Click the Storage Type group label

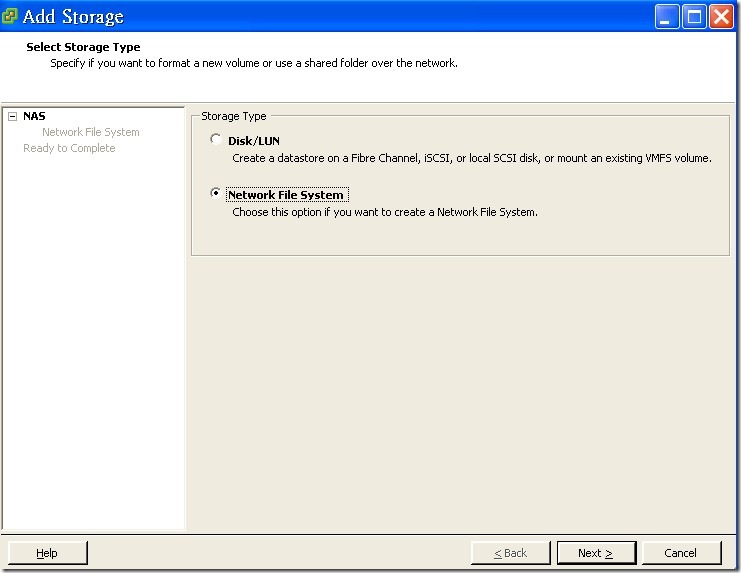[234, 116]
